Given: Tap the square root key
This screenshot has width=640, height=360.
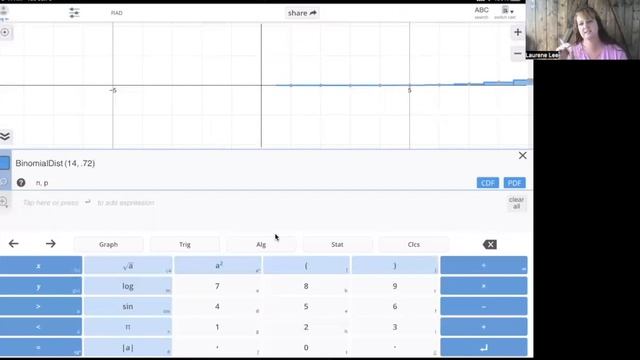Looking at the screenshot, I should [128, 265].
